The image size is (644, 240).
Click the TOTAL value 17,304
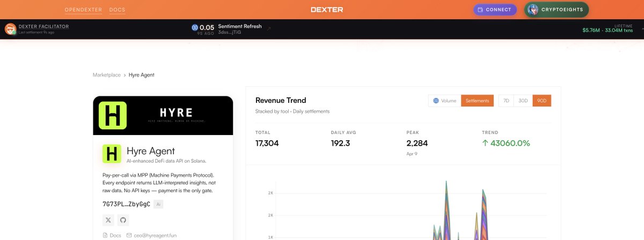(267, 144)
